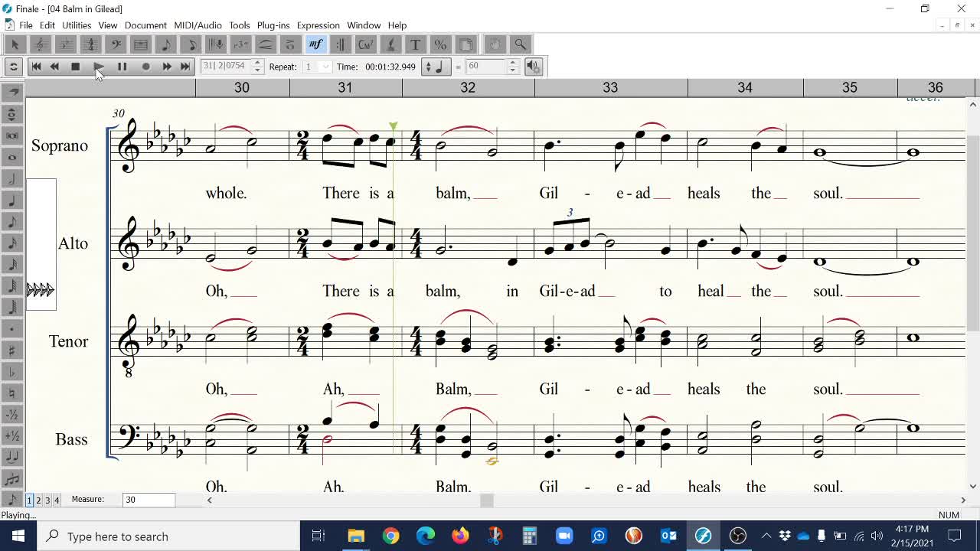Open the File menu
Viewport: 980px width, 551px height.
25,25
